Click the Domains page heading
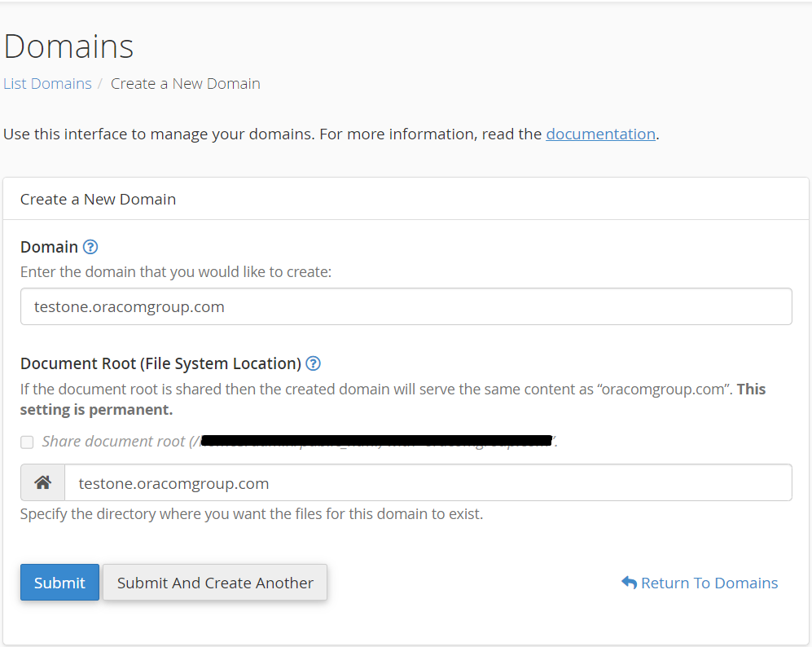The width and height of the screenshot is (812, 647). pyautogui.click(x=68, y=46)
